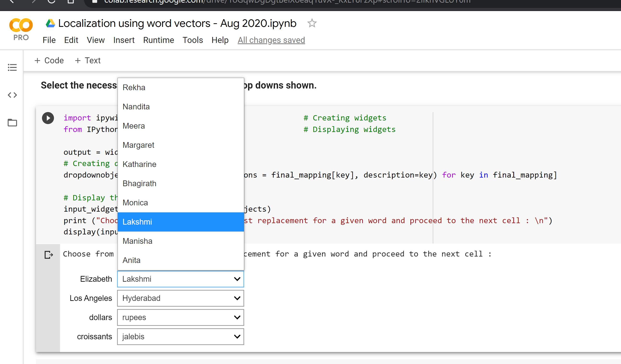Screen dimensions: 621x364
Task: Add a new Text cell
Action: (88, 61)
